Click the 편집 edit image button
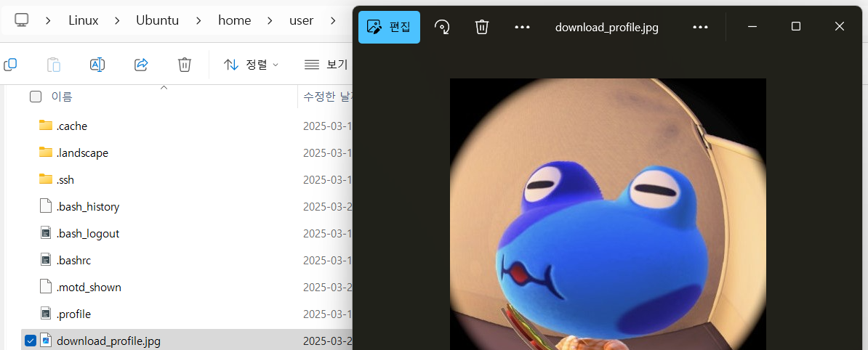868x350 pixels. pos(389,27)
